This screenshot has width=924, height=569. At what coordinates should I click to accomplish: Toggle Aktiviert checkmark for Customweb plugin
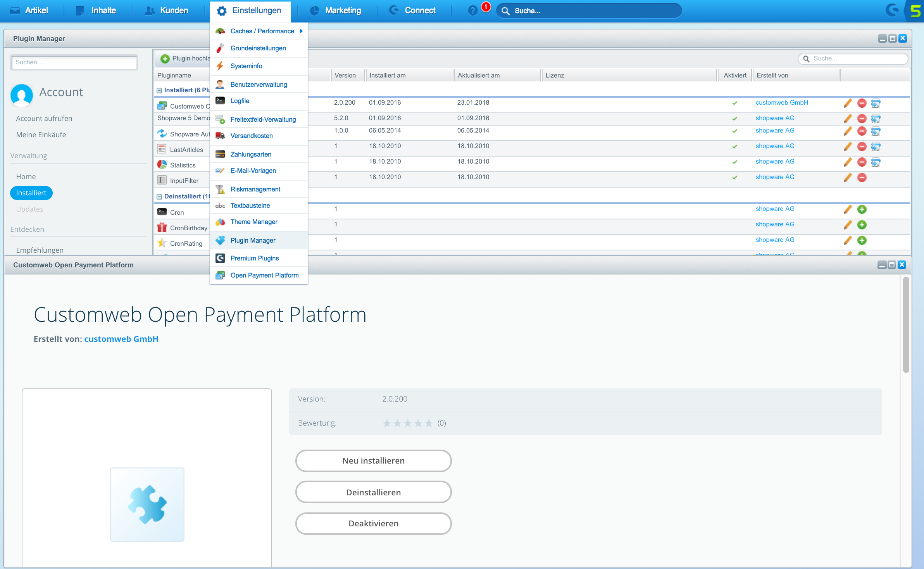click(734, 103)
